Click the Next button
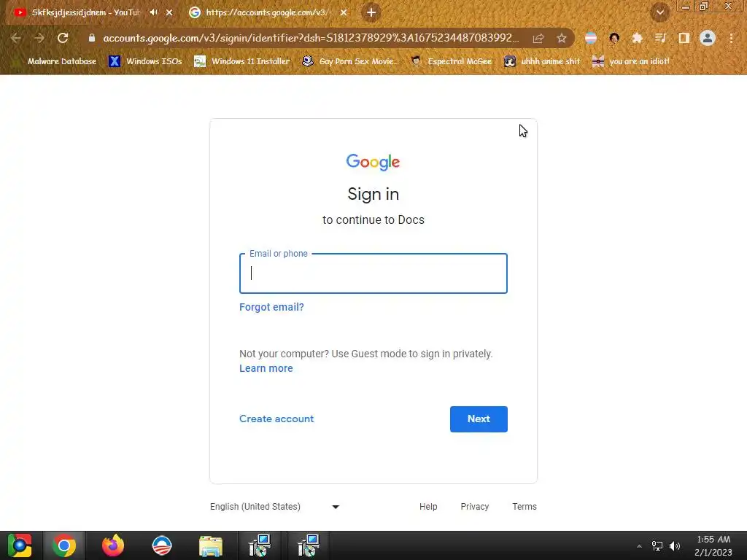 479,419
